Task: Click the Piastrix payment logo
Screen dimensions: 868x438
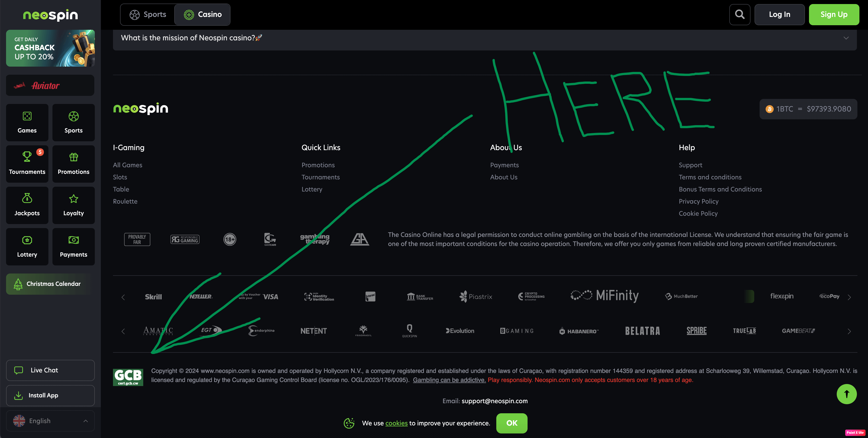Action: 476,297
